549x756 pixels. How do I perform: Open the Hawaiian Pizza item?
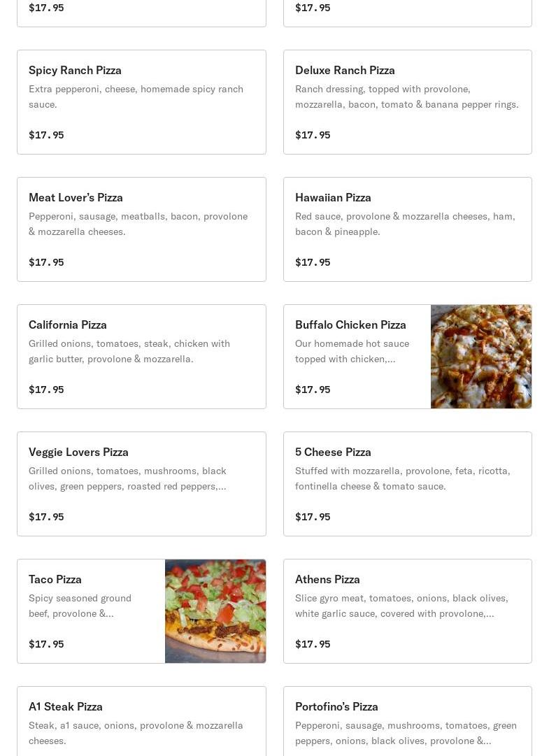click(333, 197)
